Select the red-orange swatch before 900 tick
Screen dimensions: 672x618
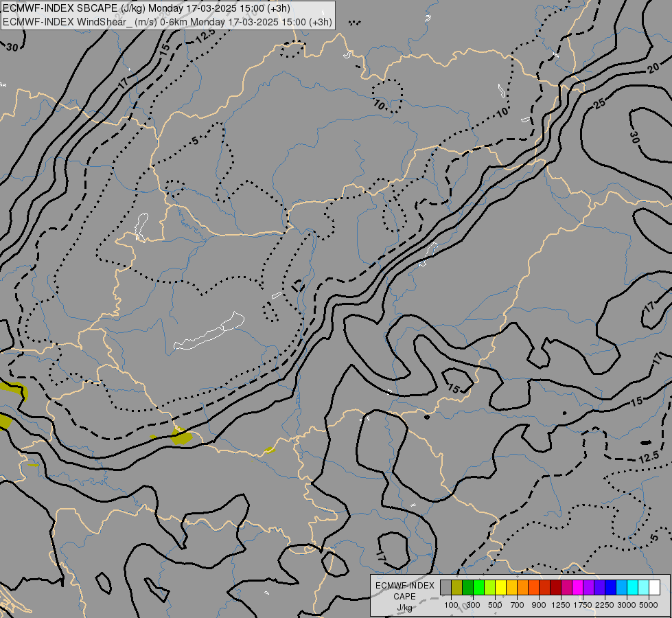pos(533,587)
